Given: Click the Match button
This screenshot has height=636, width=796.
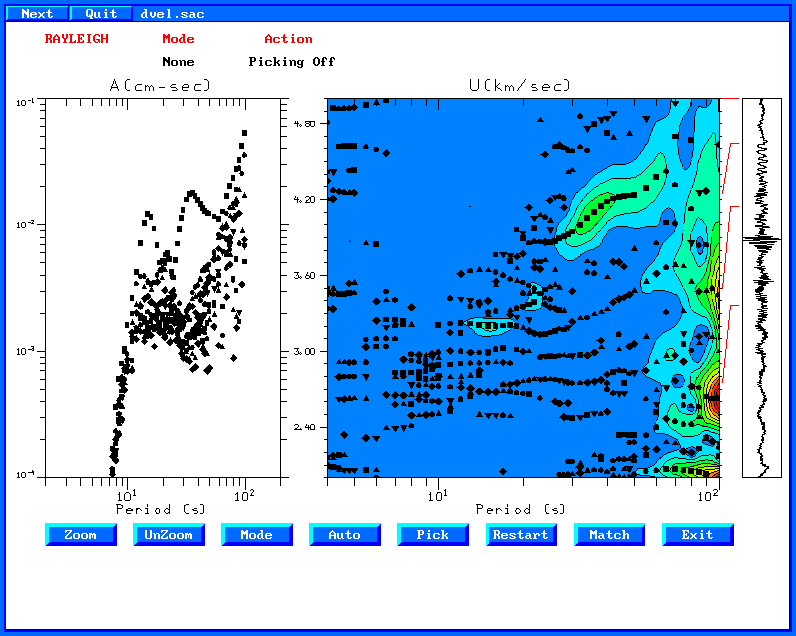Looking at the screenshot, I should [x=609, y=534].
